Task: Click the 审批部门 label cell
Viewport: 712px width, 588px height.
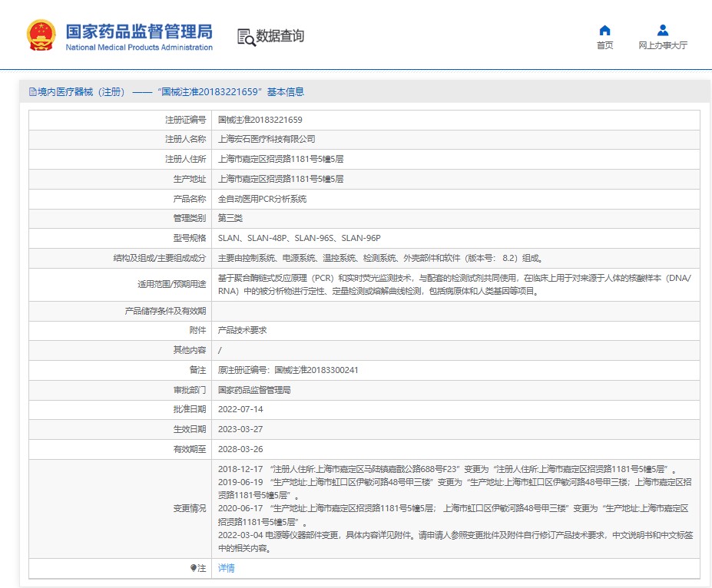Action: [x=121, y=390]
